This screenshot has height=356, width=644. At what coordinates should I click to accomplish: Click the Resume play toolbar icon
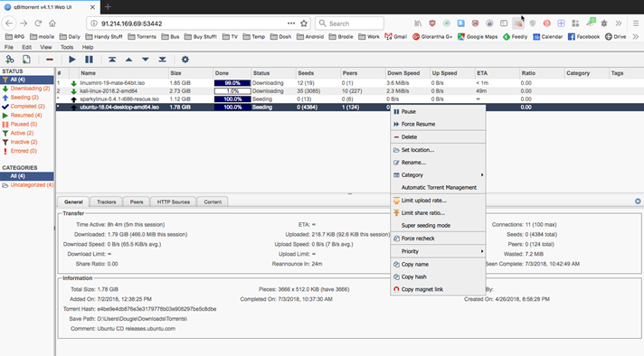coord(71,60)
